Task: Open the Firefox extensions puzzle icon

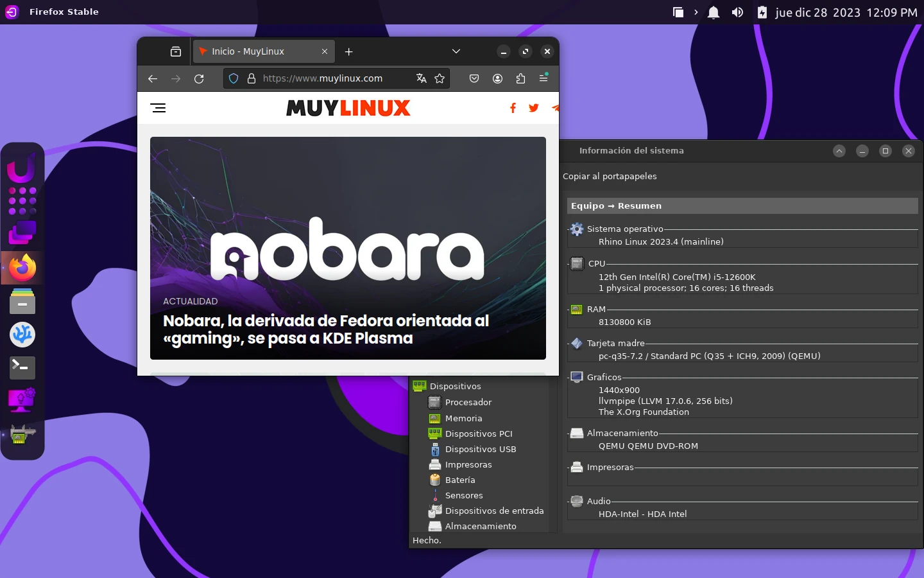Action: [x=520, y=78]
